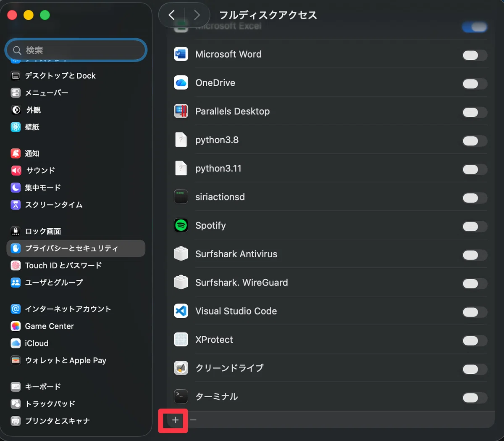
Task: Click the 集中モード moon icon
Action: click(16, 187)
